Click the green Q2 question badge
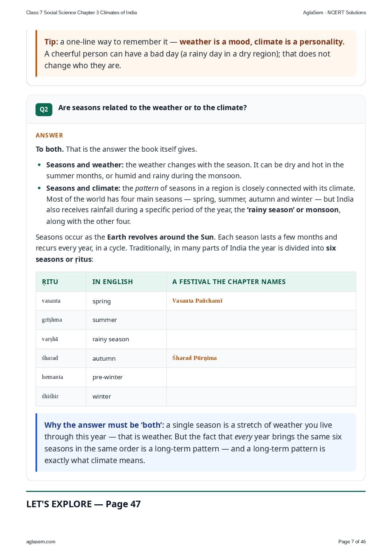 (44, 109)
